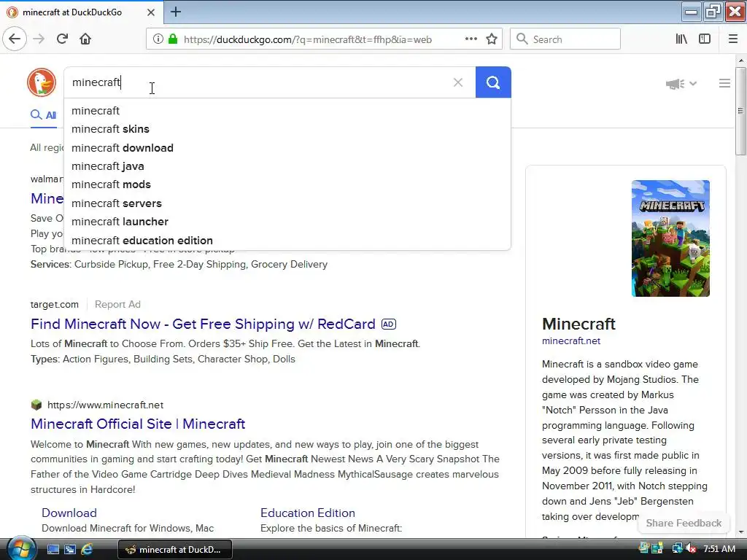Click Show Desktop in quick launch
Image resolution: width=747 pixels, height=560 pixels.
coord(53,550)
